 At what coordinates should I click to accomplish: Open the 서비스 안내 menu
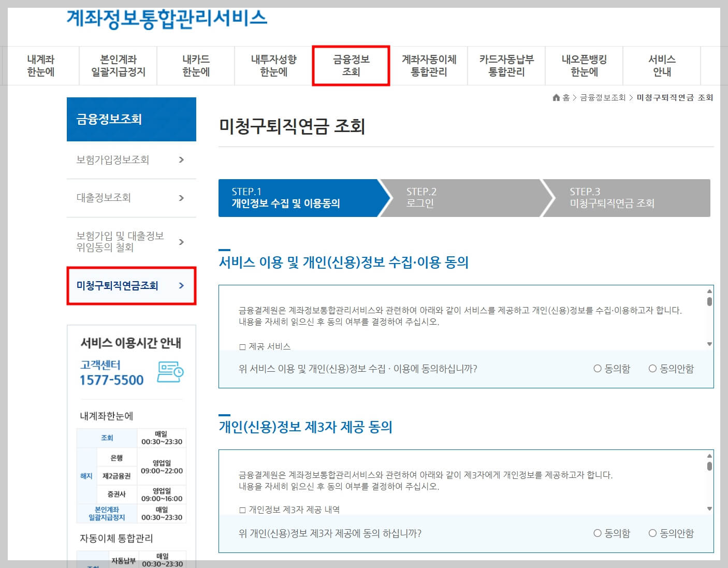(662, 66)
